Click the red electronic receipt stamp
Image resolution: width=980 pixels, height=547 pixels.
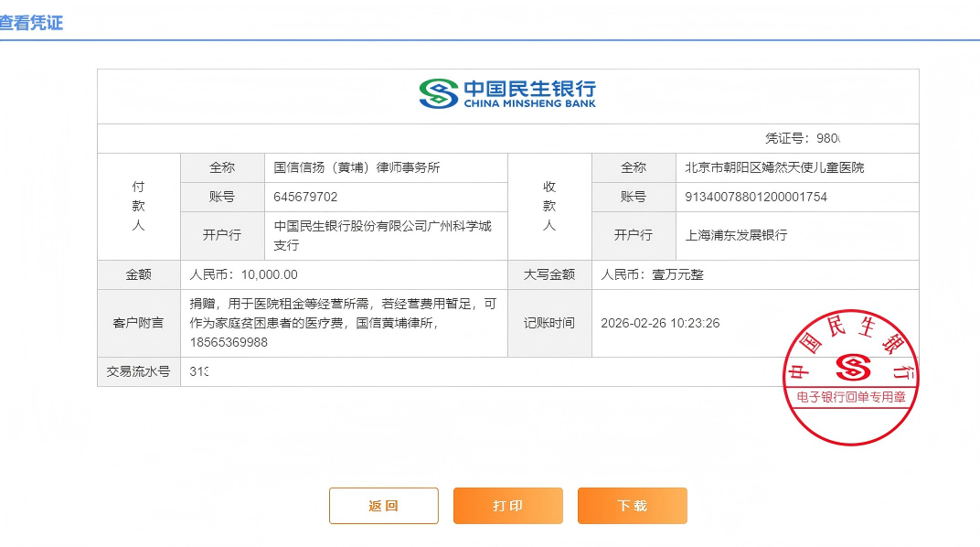[850, 377]
